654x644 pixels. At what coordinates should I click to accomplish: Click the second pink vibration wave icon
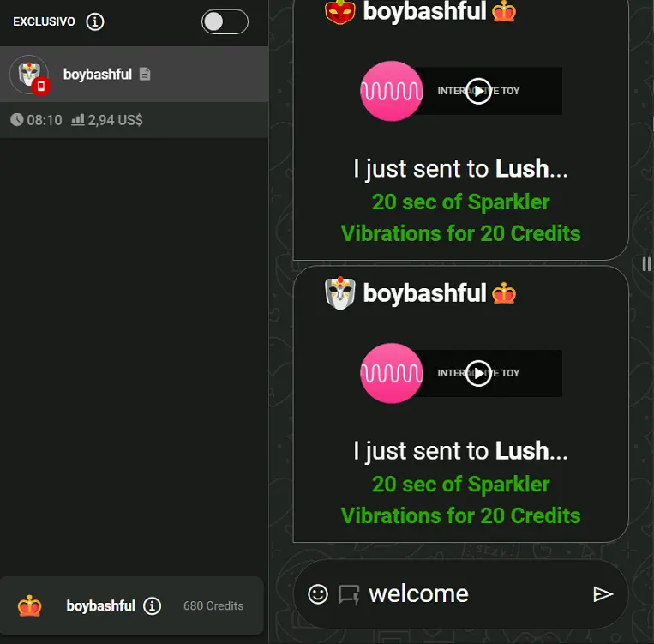click(391, 373)
